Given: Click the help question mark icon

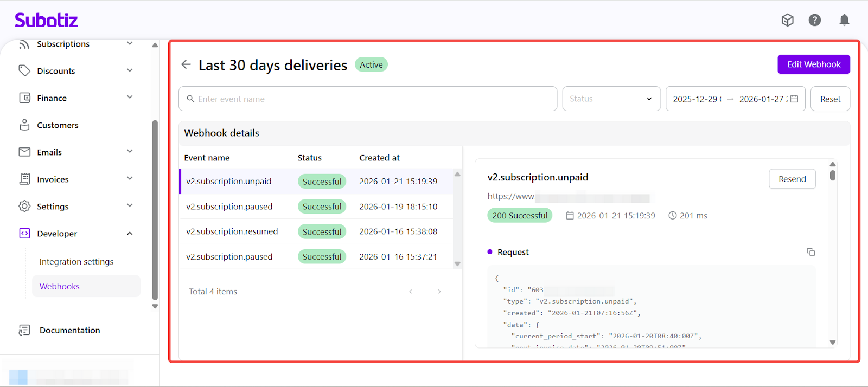Looking at the screenshot, I should [814, 20].
